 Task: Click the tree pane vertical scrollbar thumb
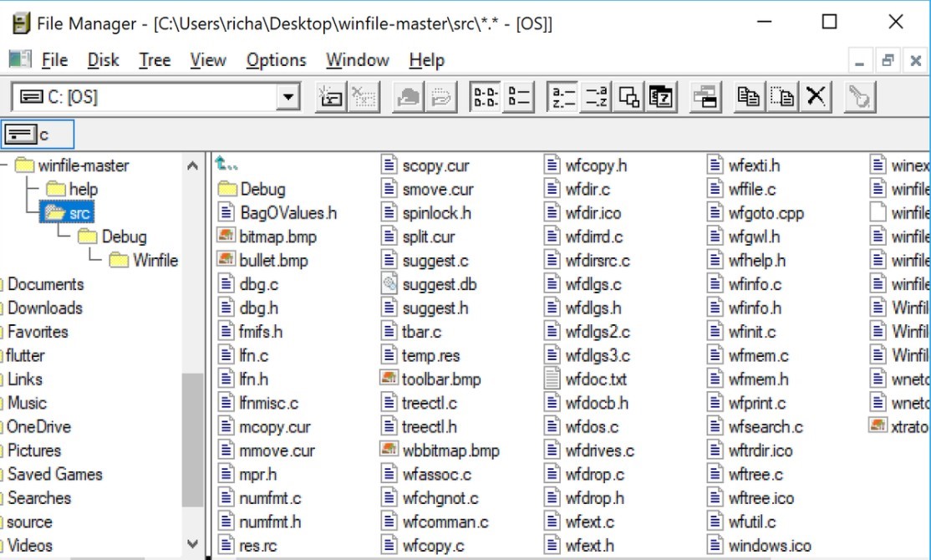[192, 440]
